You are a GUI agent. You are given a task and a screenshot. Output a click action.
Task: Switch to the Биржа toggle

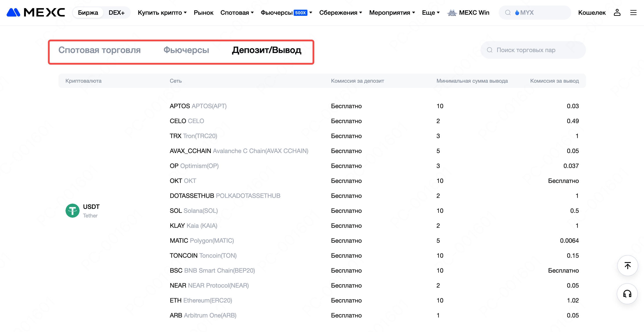pyautogui.click(x=88, y=13)
